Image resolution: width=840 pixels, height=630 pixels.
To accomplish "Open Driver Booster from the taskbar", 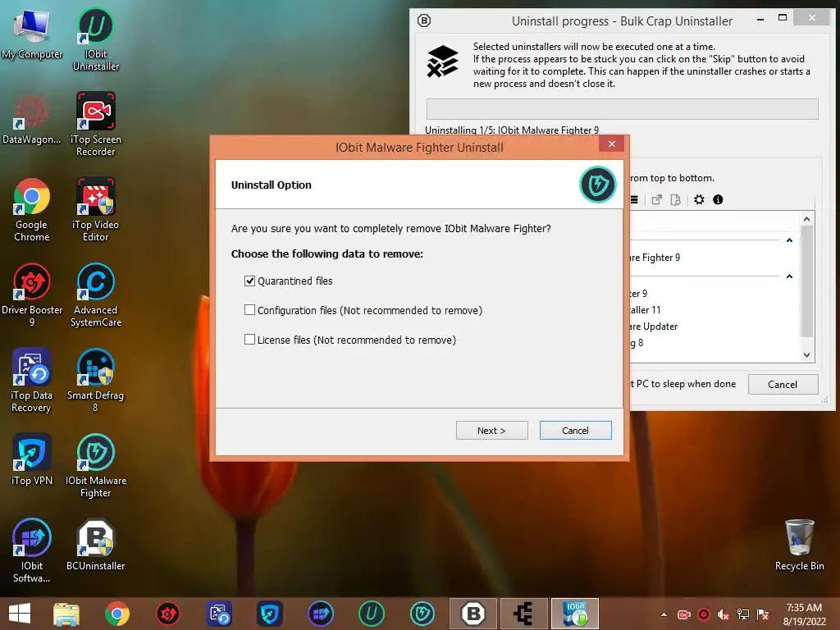I will point(167,614).
